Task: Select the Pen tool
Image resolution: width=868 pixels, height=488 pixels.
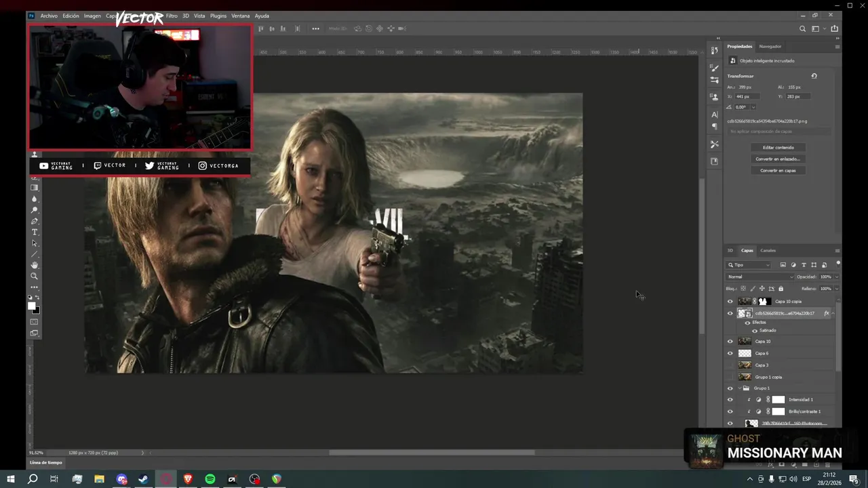Action: pyautogui.click(x=35, y=221)
